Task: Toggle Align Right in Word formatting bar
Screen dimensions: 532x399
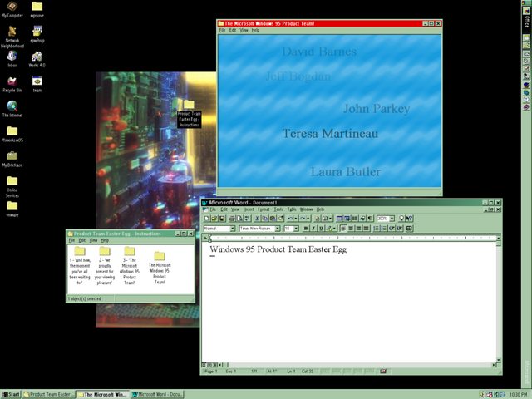Action: tap(358, 229)
